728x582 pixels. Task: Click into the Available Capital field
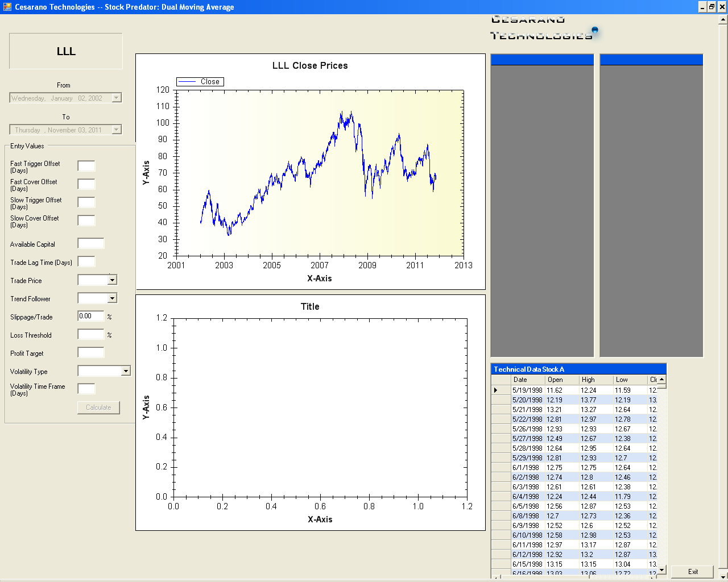tap(91, 244)
